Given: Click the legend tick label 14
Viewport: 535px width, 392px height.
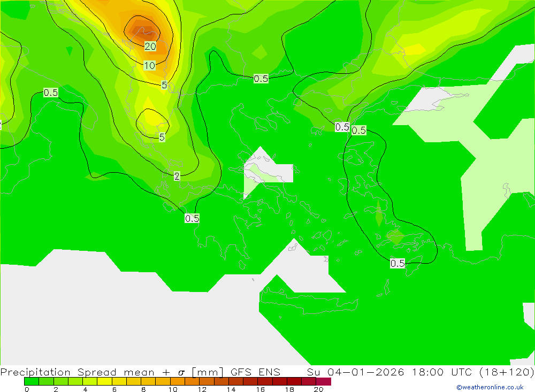Looking at the screenshot, I should (231, 389).
